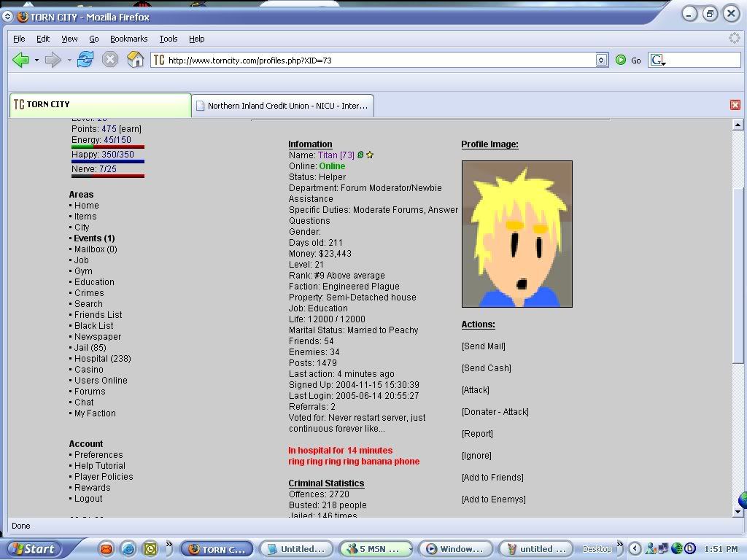This screenshot has height=560, width=747.
Task: Close the current tab with red X
Action: point(735,105)
